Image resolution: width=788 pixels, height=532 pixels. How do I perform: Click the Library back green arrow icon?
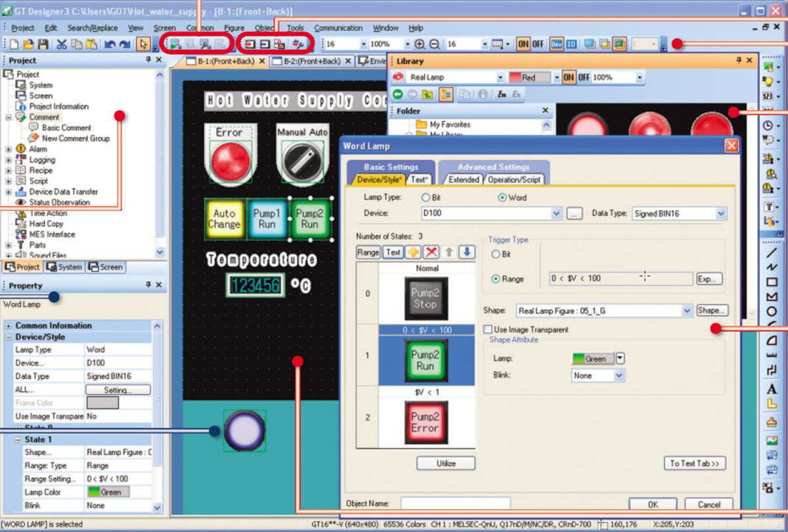coord(398,94)
